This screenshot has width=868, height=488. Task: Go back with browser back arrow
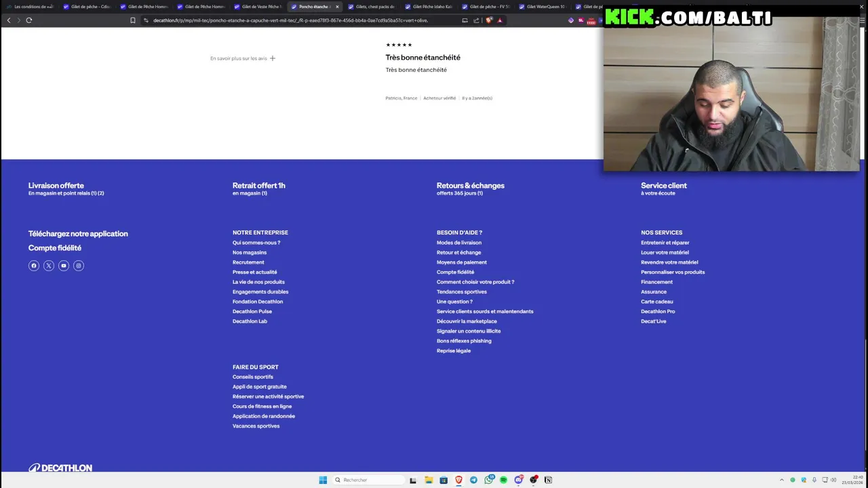[x=8, y=20]
